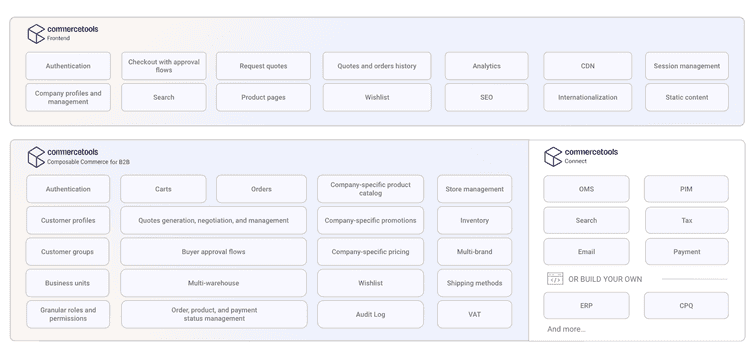
Task: Click Order, product, and payment status management box
Action: [x=214, y=314]
